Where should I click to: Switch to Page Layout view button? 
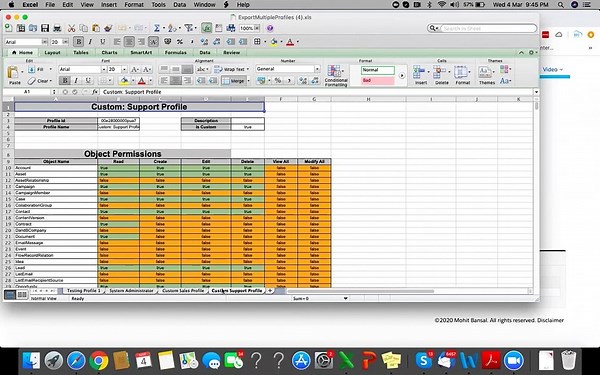click(22, 294)
